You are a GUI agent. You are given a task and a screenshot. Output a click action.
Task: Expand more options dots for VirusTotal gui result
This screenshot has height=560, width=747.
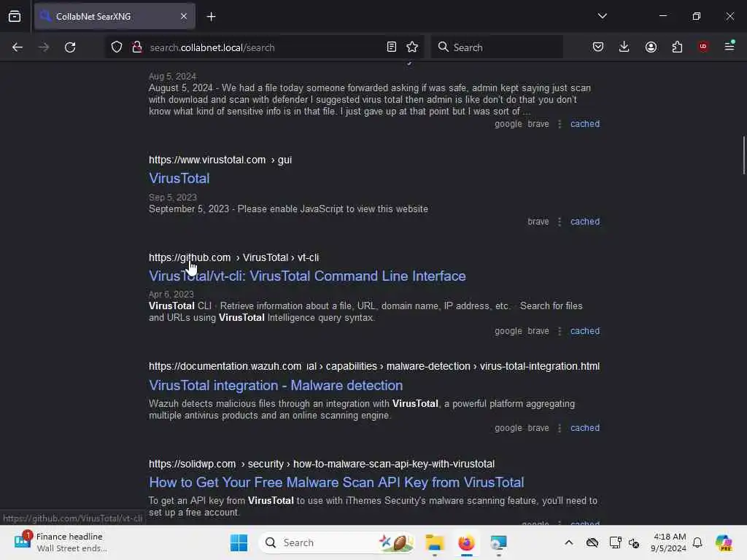tap(560, 222)
